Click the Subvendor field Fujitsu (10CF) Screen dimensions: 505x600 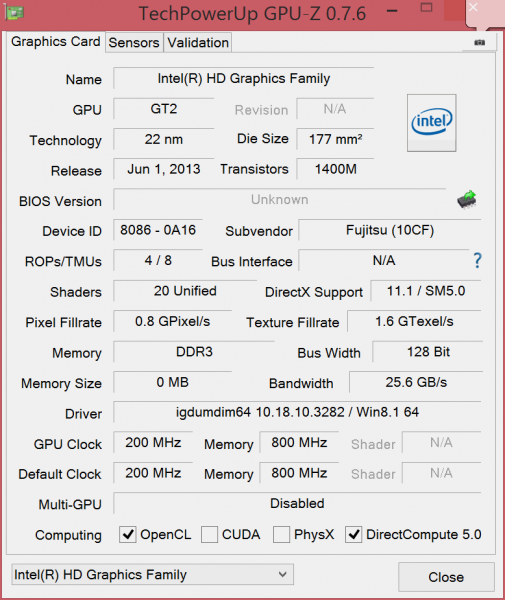click(390, 230)
